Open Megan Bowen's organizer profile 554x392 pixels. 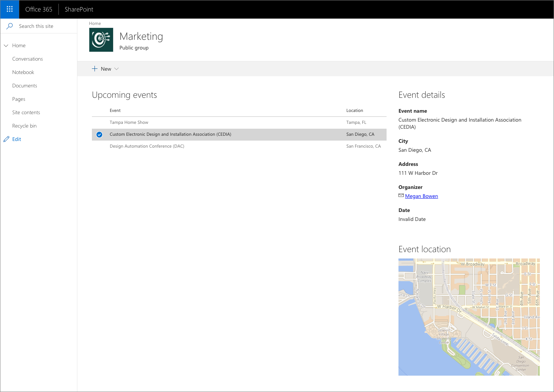(x=421, y=196)
